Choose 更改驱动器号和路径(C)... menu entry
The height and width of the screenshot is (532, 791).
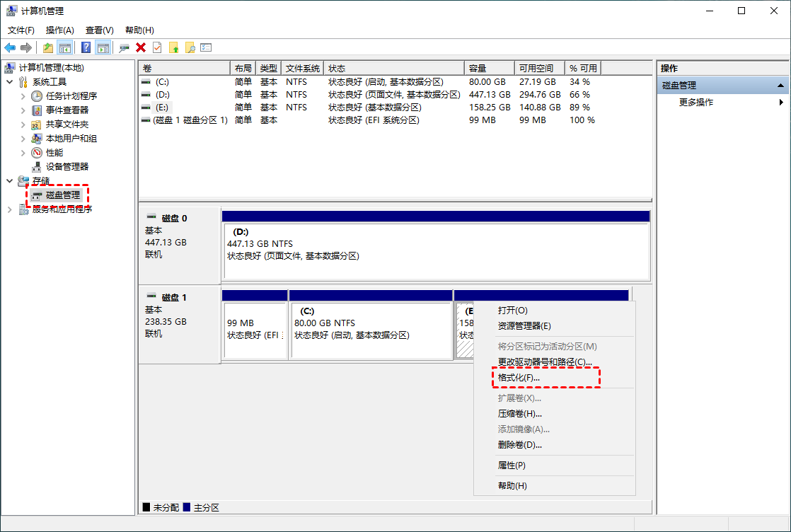coord(555,362)
